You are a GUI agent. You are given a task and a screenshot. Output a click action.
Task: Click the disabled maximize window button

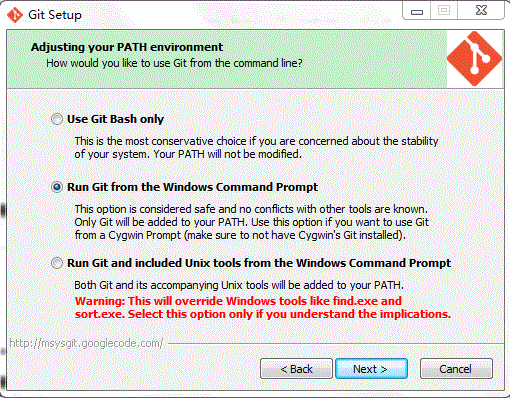[x=444, y=11]
